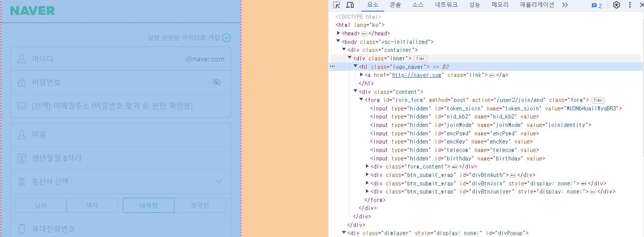This screenshot has height=237, width=644.
Task: Click the phone icon in 휴대전화번호 field
Action: point(22,229)
